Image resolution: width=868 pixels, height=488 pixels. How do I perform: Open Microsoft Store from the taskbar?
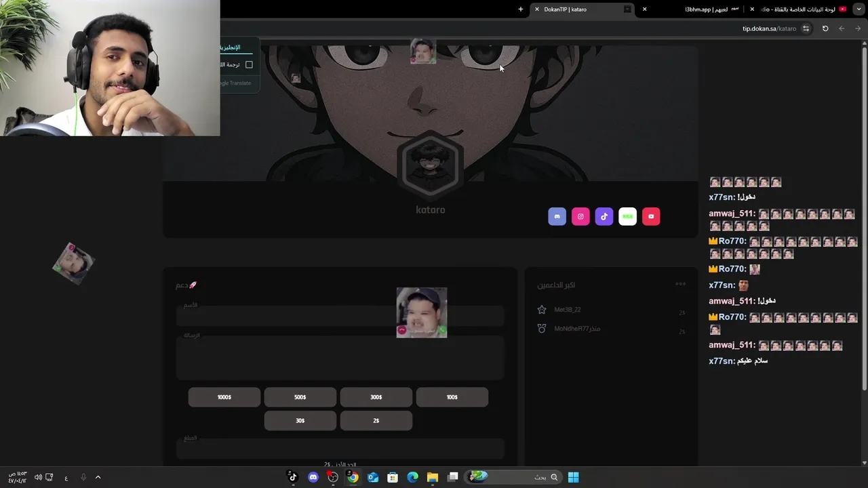[x=393, y=477]
